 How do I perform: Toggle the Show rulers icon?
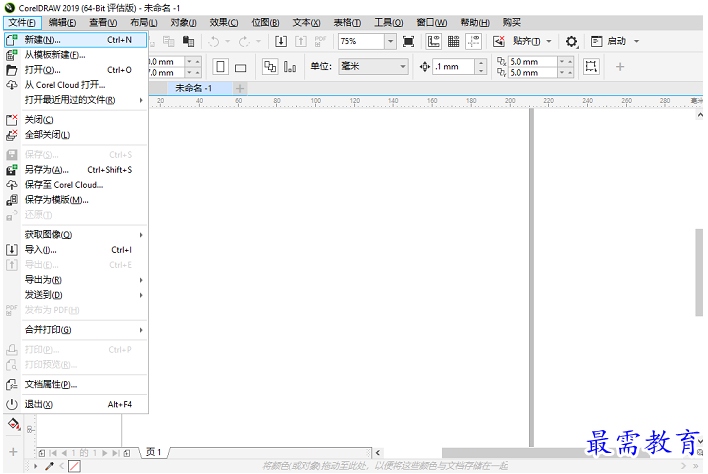[433, 42]
